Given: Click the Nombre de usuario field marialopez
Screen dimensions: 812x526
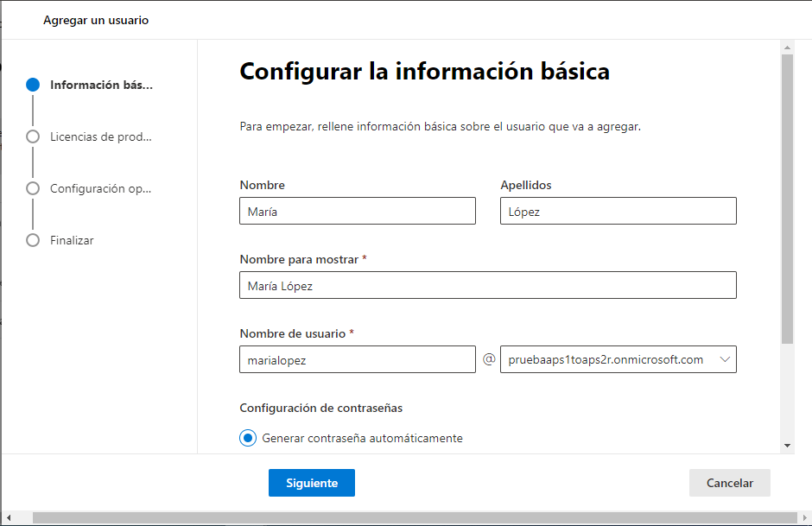Looking at the screenshot, I should pos(358,359).
